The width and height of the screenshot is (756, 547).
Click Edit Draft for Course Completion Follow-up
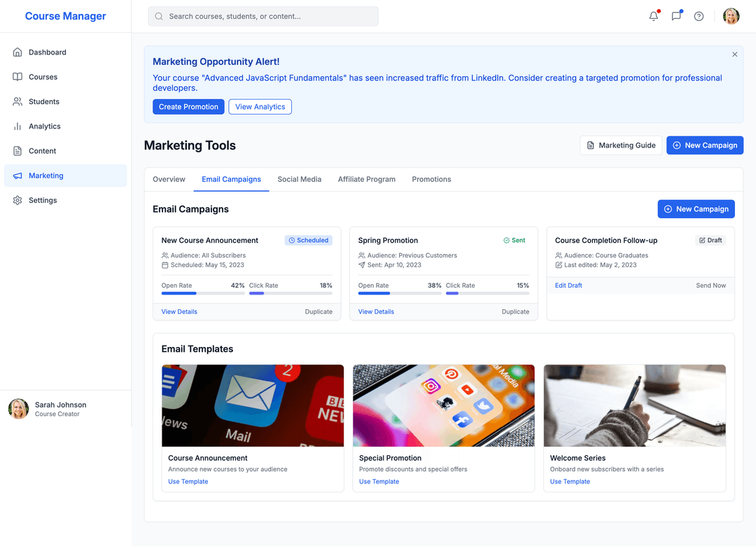click(568, 285)
